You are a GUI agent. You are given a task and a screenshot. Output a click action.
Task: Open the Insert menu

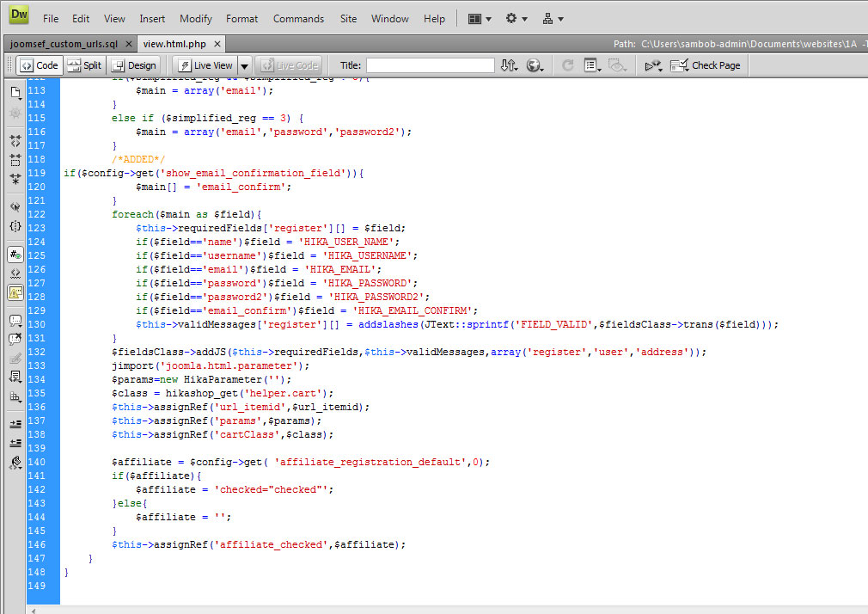point(152,19)
